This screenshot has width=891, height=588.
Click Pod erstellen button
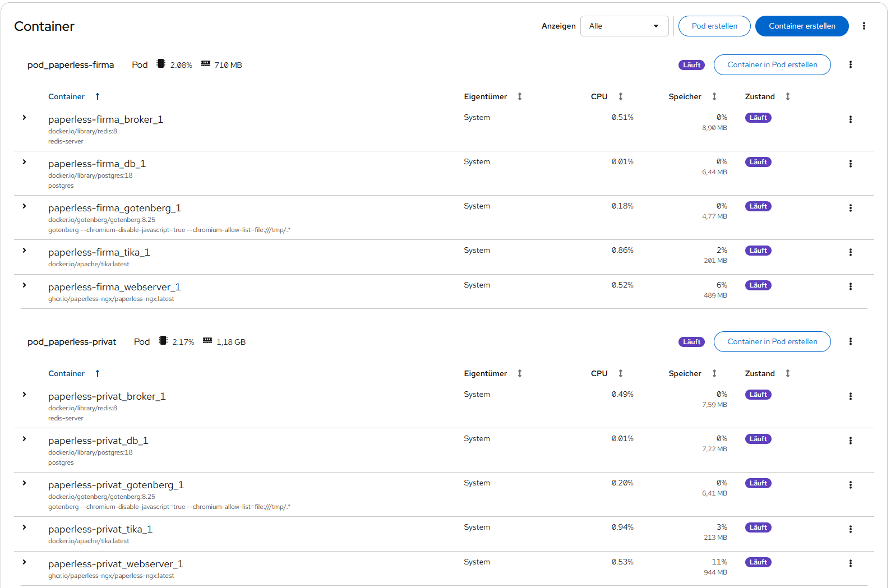click(x=714, y=26)
